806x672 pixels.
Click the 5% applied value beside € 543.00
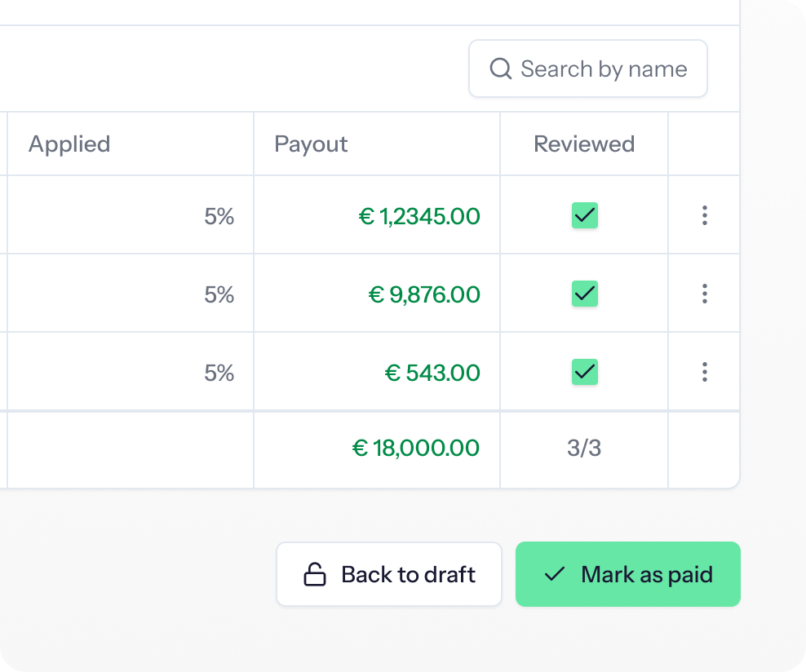coord(219,373)
